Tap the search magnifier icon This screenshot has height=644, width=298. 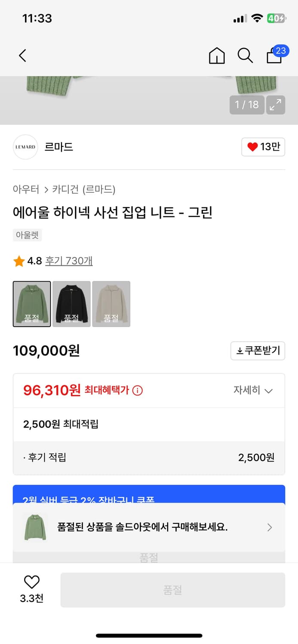click(245, 55)
